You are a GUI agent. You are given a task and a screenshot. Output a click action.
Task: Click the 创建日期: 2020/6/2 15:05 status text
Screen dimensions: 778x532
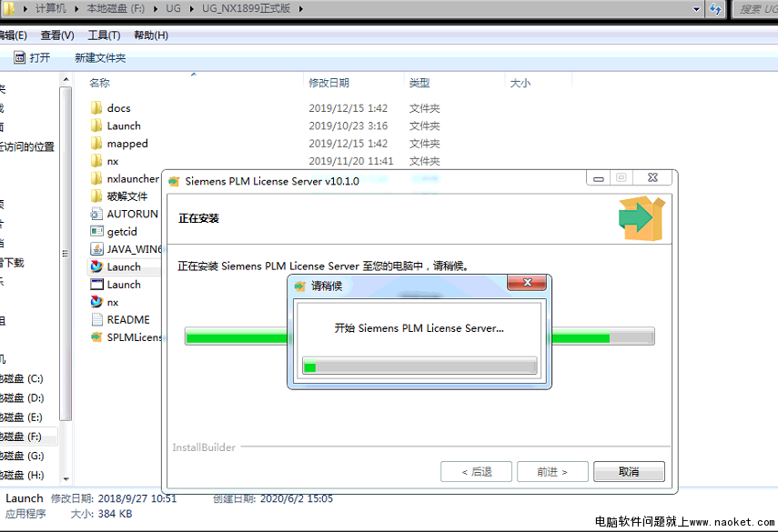pyautogui.click(x=273, y=498)
